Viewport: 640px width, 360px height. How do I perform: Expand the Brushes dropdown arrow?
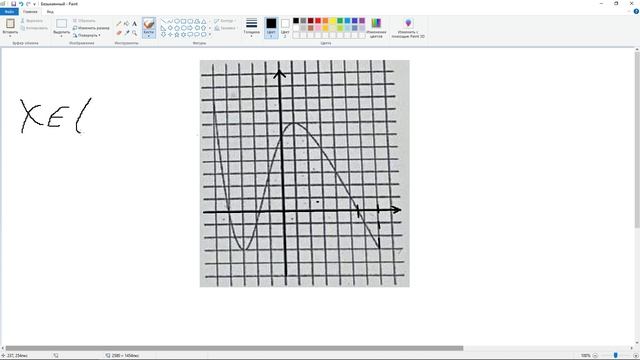[x=149, y=36]
